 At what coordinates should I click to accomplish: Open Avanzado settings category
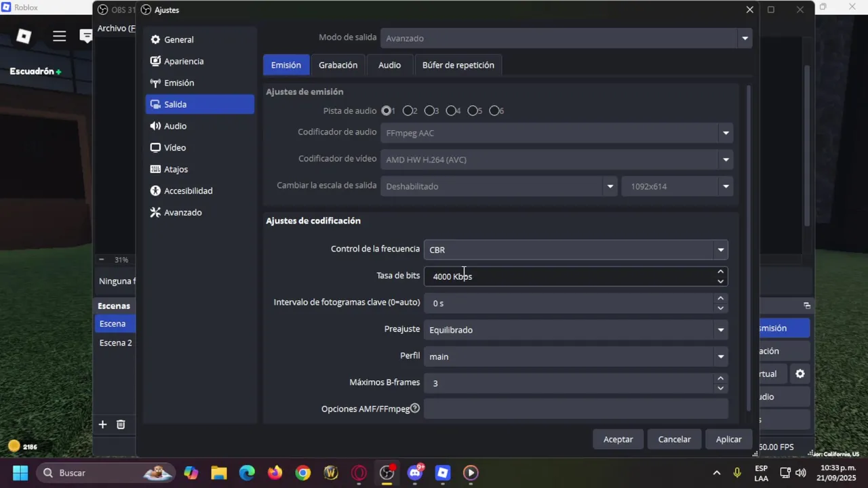tap(199, 213)
